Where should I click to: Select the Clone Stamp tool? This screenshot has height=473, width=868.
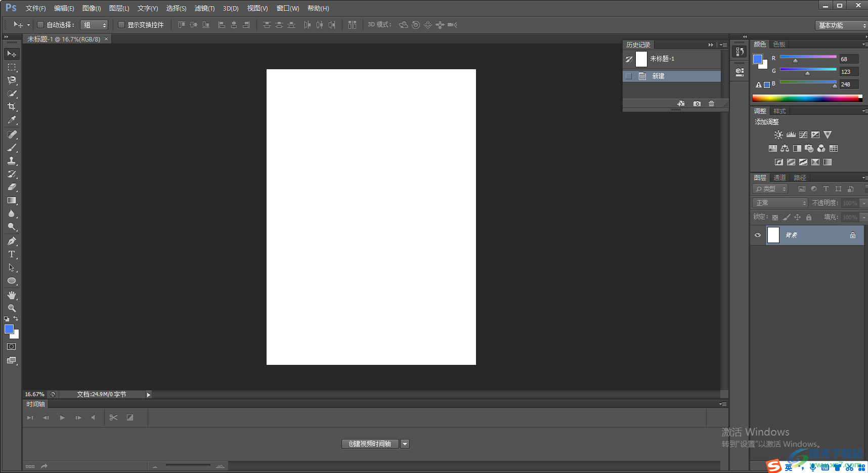(x=12, y=161)
